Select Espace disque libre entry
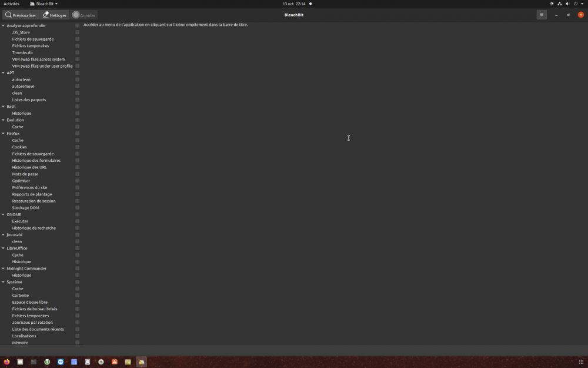This screenshot has width=588, height=368. pyautogui.click(x=29, y=302)
